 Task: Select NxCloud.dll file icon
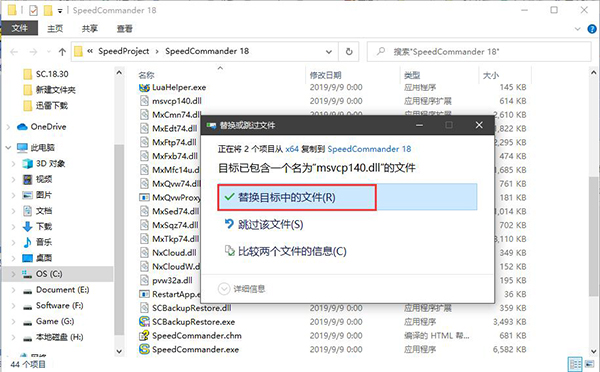144,253
